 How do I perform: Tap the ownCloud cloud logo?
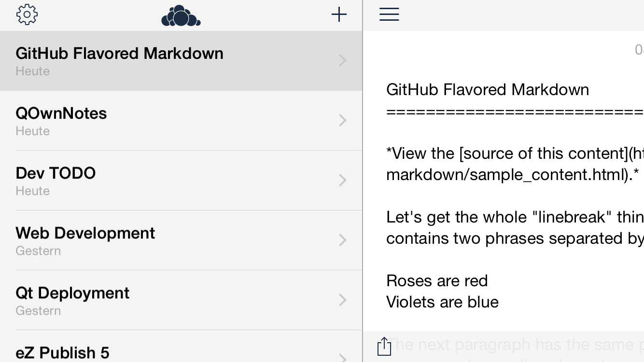181,15
